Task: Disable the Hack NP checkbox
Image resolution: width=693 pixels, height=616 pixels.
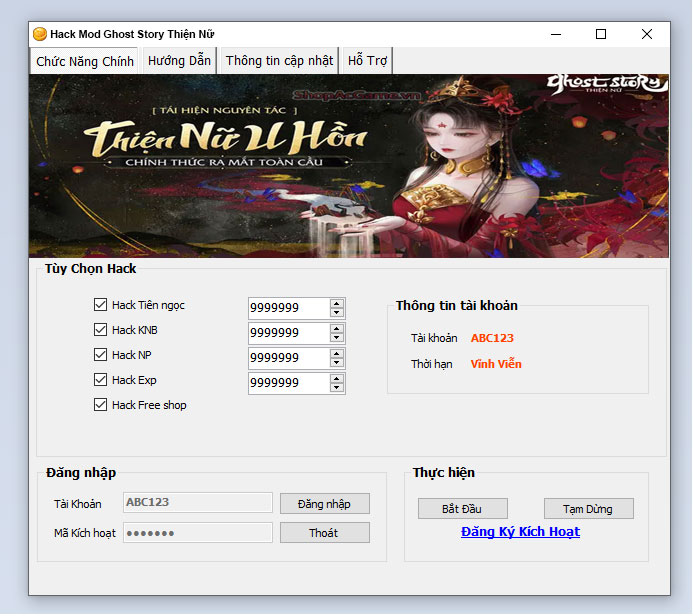Action: [100, 354]
